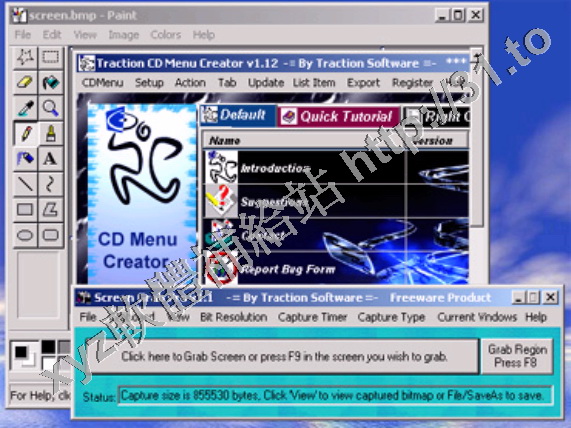Screen dimensions: 571x428
Task: Open Paint's Colors menu
Action: [166, 35]
